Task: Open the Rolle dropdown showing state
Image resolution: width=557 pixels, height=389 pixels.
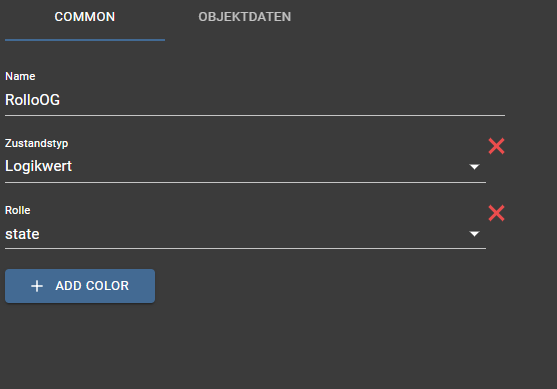Action: pos(245,234)
